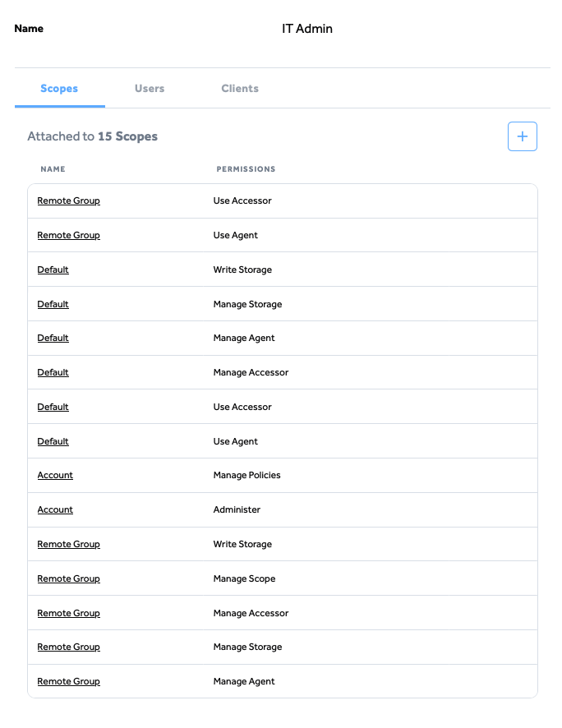The height and width of the screenshot is (728, 562).
Task: Open Default link for Manage Agent
Action: pos(53,338)
